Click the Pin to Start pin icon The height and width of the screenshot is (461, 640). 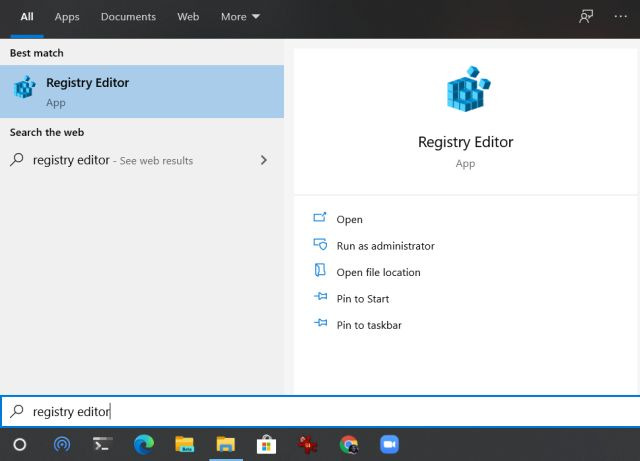pyautogui.click(x=320, y=296)
